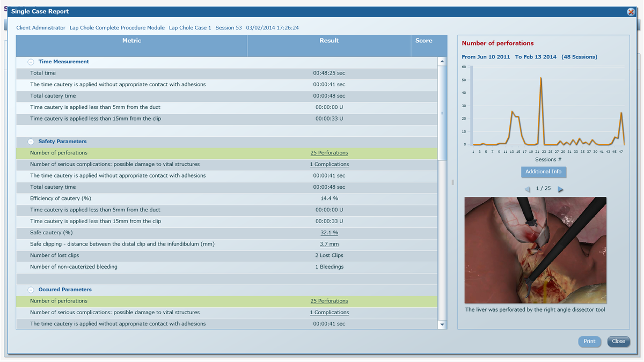Open the 25 Perforations link under Safety Parameters

(x=329, y=153)
